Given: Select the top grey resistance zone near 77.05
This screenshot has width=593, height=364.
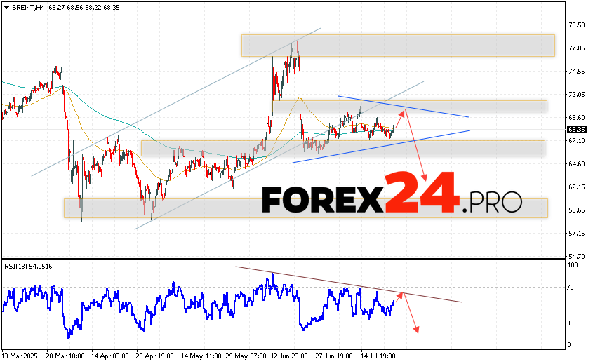Looking at the screenshot, I should tap(398, 46).
